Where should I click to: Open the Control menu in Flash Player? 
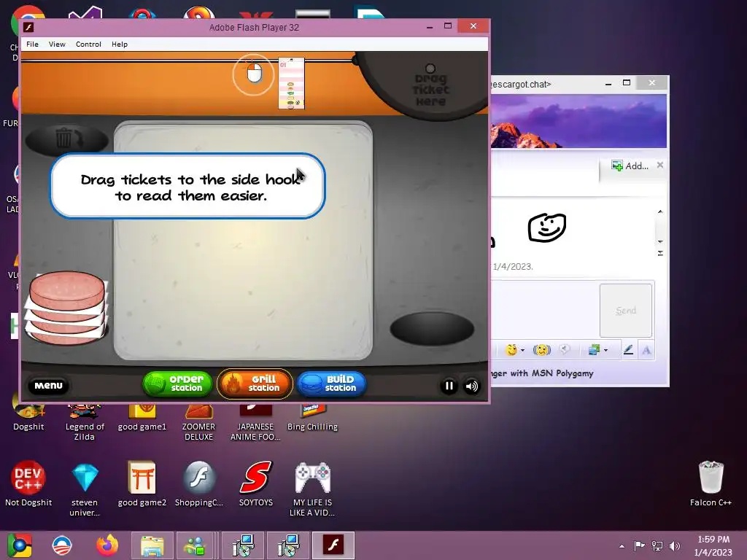(x=88, y=44)
